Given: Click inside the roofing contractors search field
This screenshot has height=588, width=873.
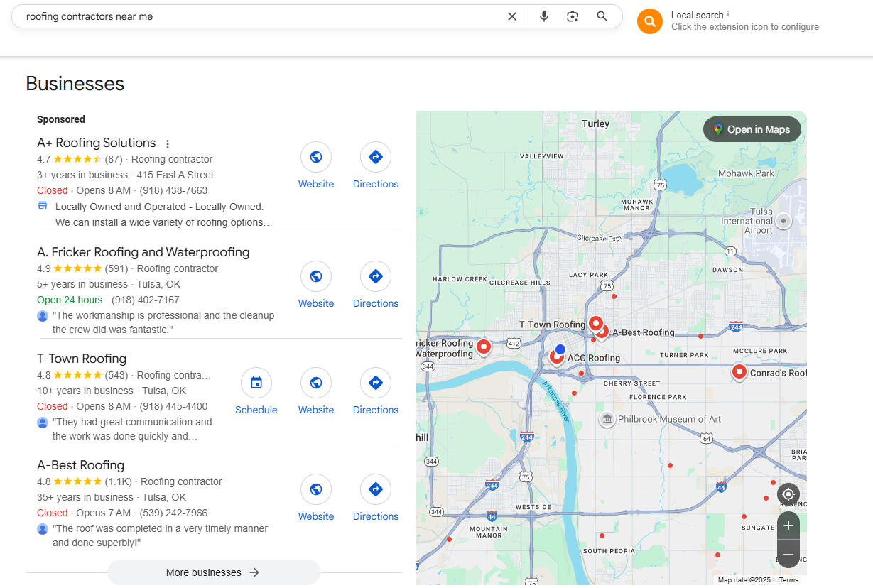Looking at the screenshot, I should [263, 16].
